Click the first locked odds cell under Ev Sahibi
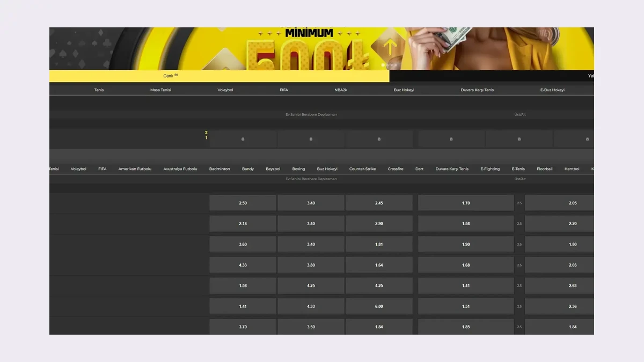 243,139
